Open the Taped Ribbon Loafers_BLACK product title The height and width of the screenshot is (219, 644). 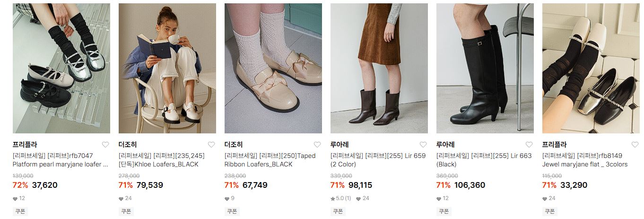point(270,160)
